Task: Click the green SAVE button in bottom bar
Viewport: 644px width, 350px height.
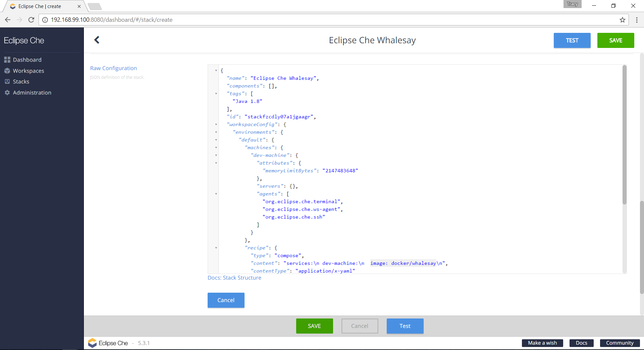Action: 314,326
